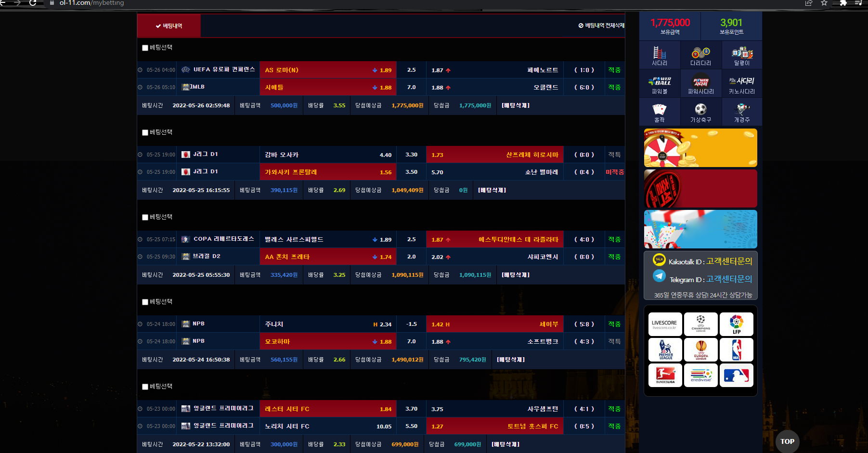Launch the Powerball 파워볼 game
868x453 pixels.
tap(660, 83)
